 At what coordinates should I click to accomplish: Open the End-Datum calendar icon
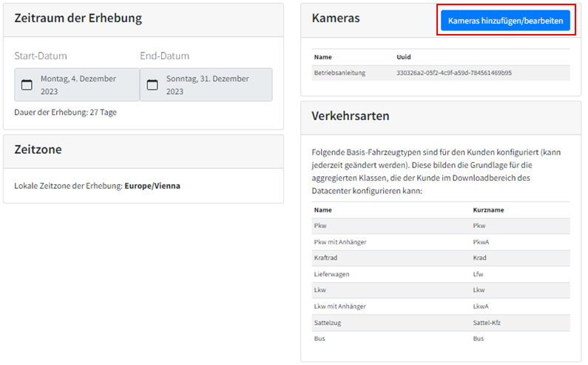(x=152, y=85)
